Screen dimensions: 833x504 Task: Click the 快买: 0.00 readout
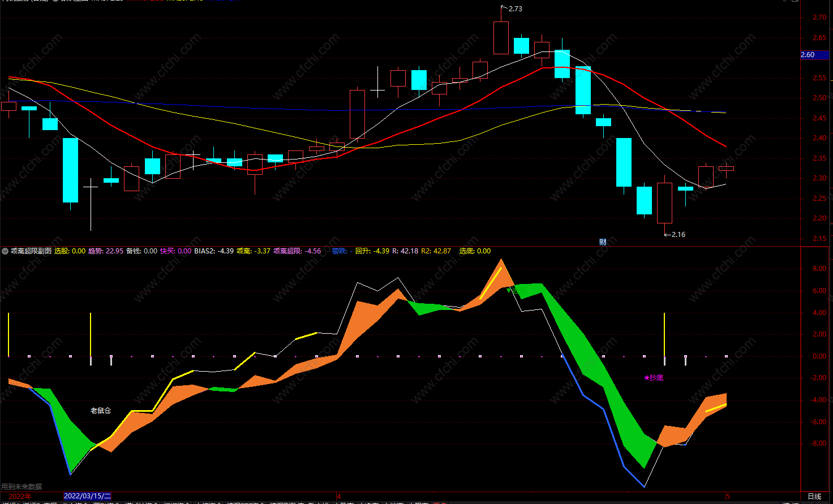[175, 251]
